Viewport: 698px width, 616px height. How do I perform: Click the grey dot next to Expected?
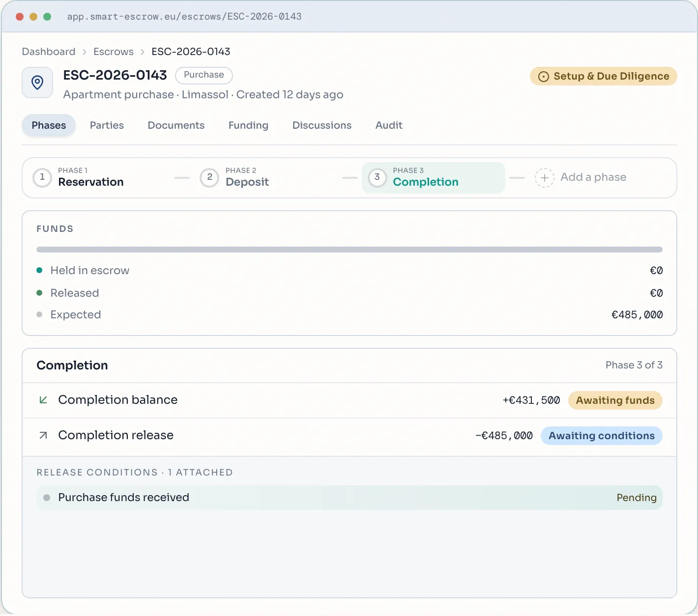[39, 314]
